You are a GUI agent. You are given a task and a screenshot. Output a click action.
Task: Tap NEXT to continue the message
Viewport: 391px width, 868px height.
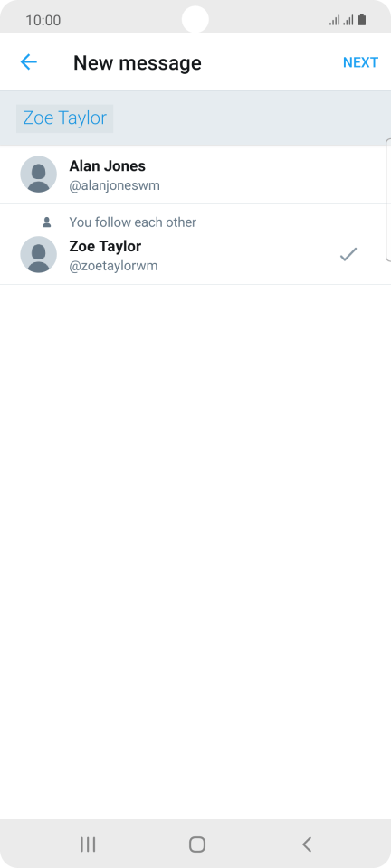click(x=360, y=62)
